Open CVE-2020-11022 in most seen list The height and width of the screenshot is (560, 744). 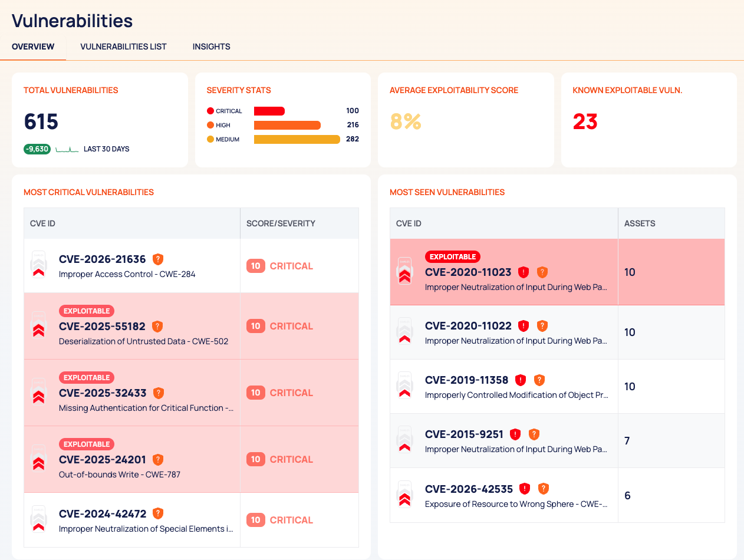[x=469, y=325]
